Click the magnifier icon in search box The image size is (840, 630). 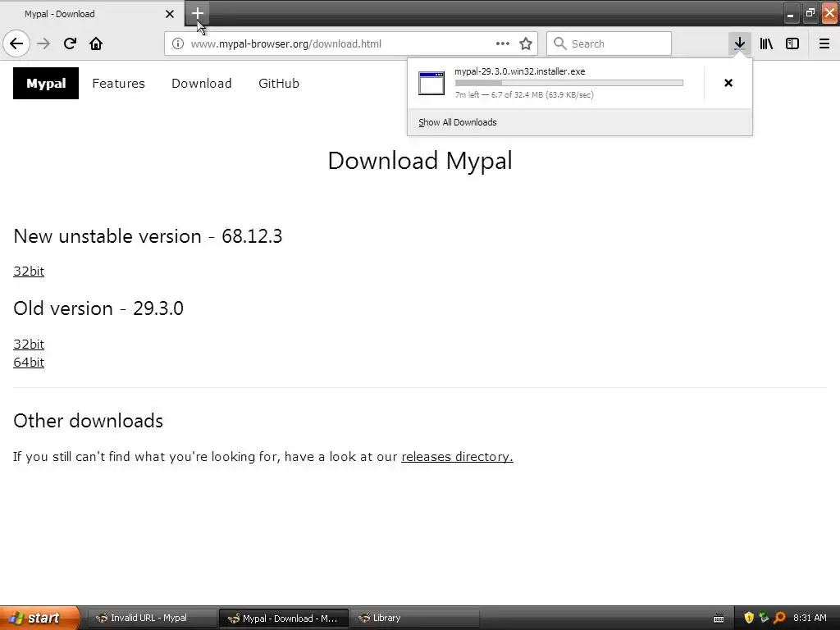[559, 43]
